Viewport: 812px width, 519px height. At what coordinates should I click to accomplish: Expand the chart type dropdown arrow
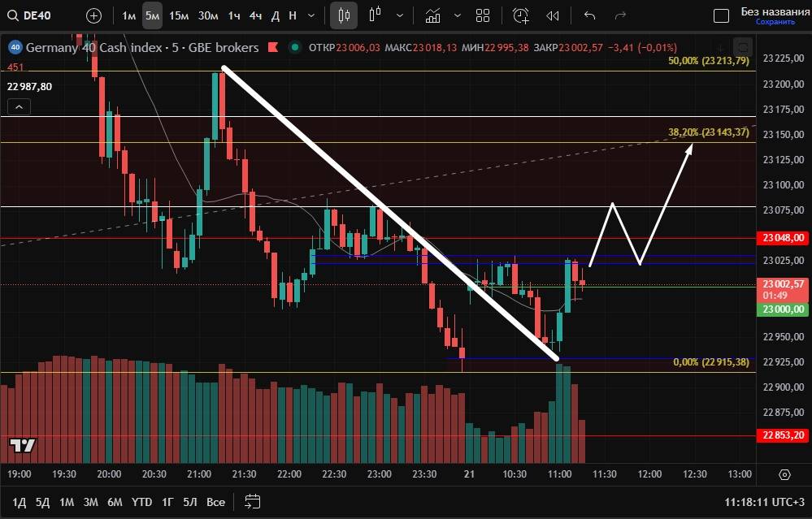pos(398,15)
